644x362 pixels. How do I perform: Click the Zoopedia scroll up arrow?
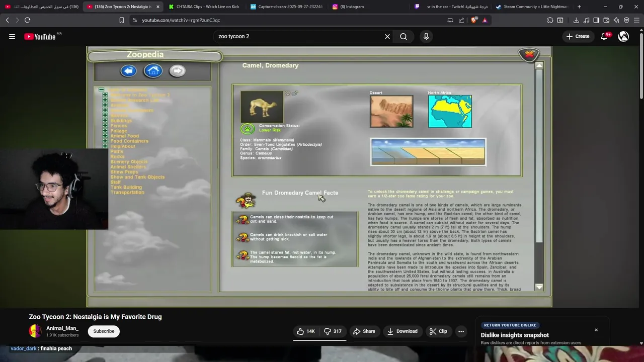click(539, 65)
